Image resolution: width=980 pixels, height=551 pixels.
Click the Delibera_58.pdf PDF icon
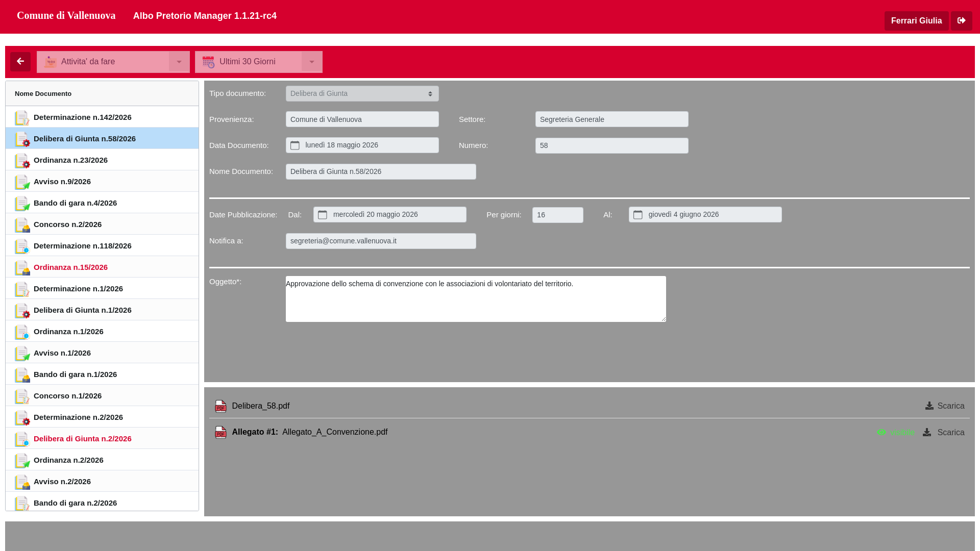tap(220, 406)
